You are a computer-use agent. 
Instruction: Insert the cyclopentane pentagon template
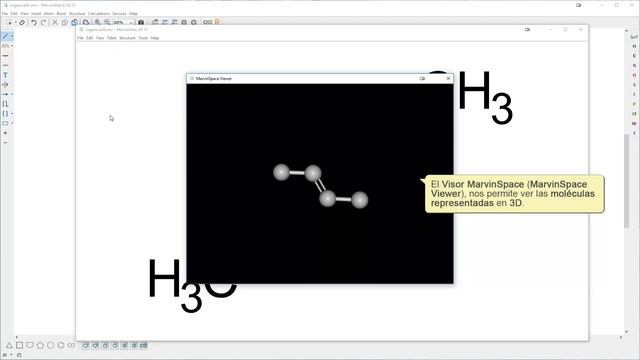click(x=40, y=346)
